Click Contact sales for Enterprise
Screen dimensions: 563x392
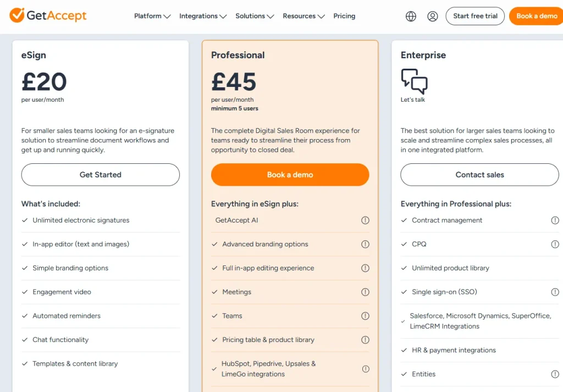479,175
